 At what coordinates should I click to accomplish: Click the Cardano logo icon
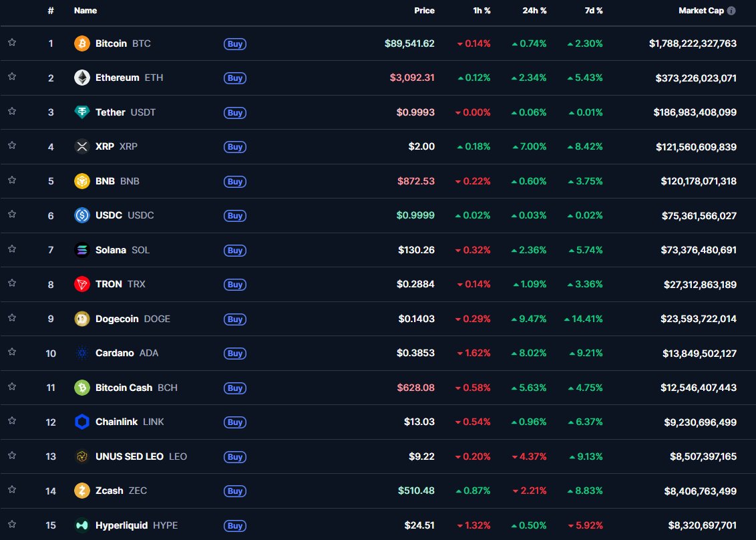click(x=82, y=354)
